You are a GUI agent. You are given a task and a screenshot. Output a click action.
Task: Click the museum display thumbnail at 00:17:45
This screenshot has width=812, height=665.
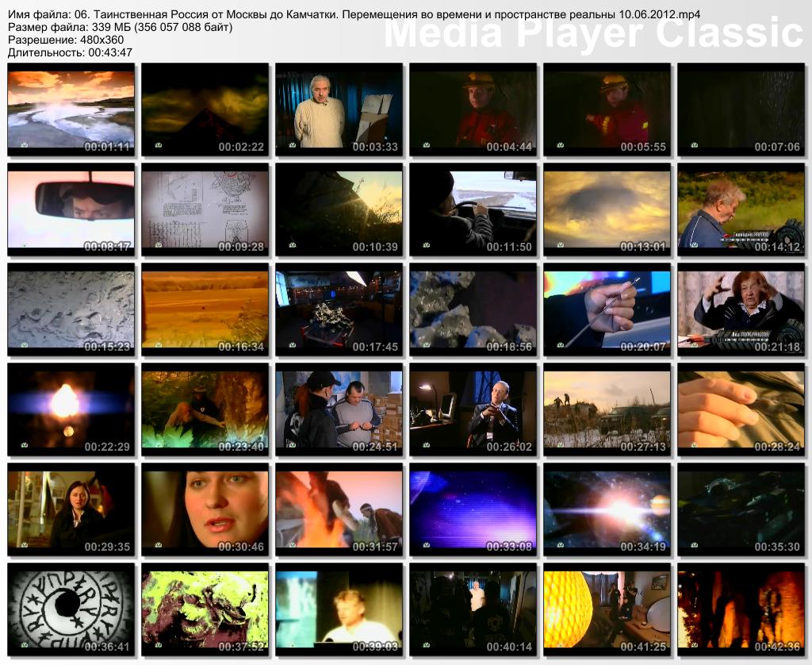point(339,310)
